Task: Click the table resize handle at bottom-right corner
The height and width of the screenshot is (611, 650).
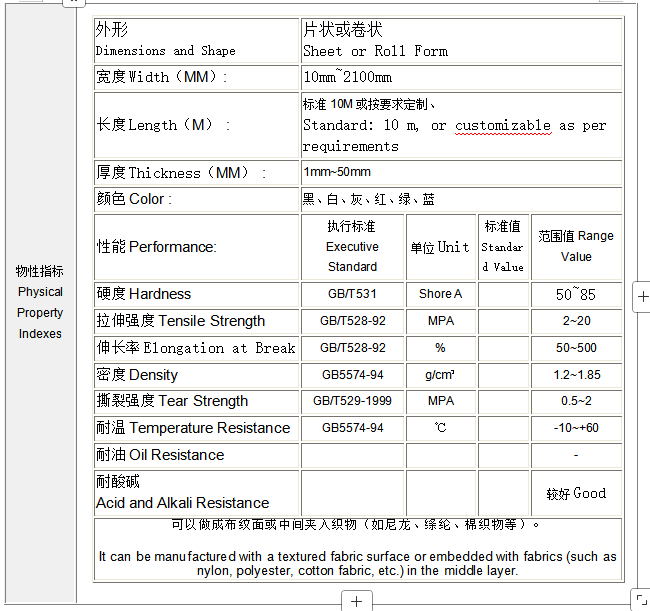Action: click(641, 600)
